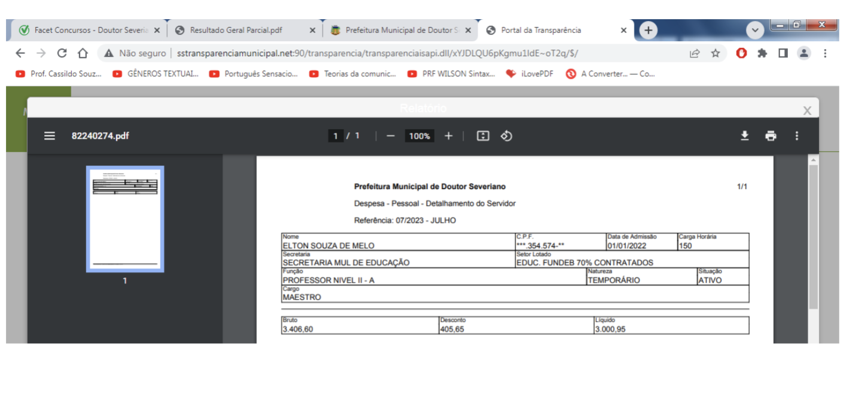Open Chrome's three-dot menu
This screenshot has width=868, height=396.
coord(825,53)
